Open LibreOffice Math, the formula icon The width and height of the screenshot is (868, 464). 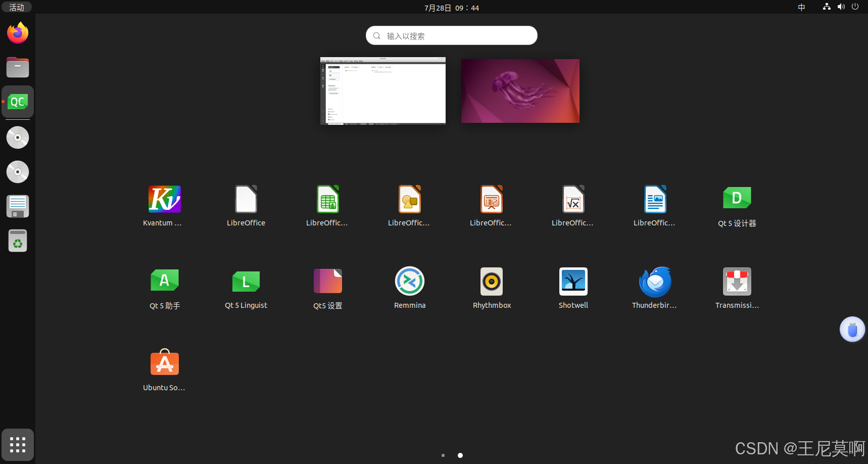click(573, 199)
